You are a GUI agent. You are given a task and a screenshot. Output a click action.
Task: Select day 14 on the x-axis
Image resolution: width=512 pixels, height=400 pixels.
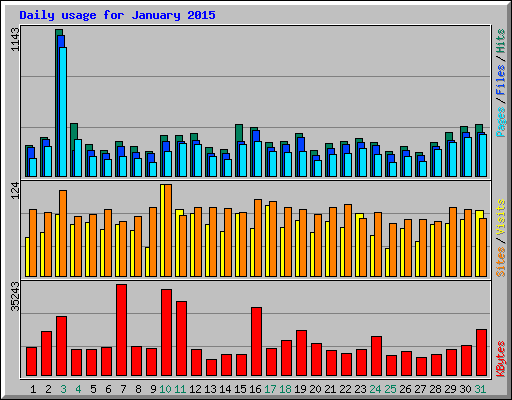click(225, 389)
